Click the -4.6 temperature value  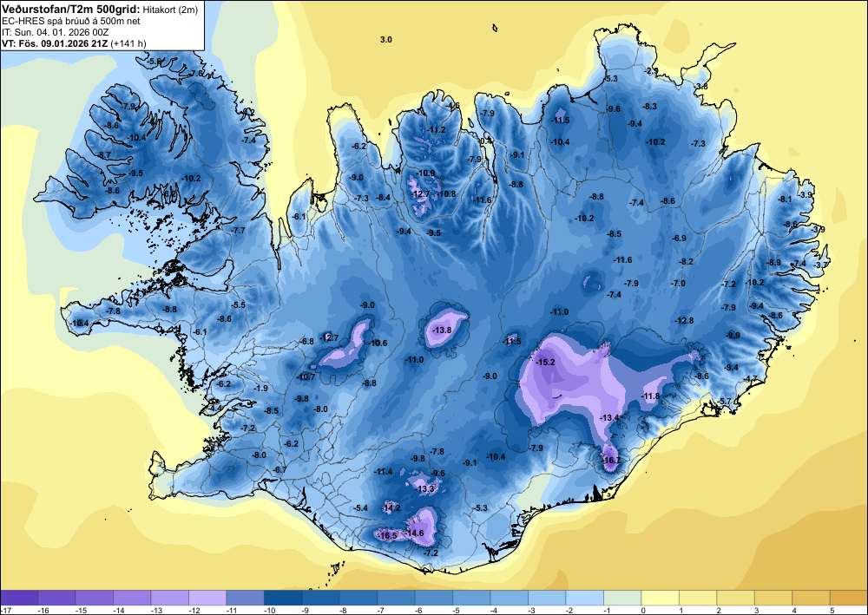click(x=453, y=106)
